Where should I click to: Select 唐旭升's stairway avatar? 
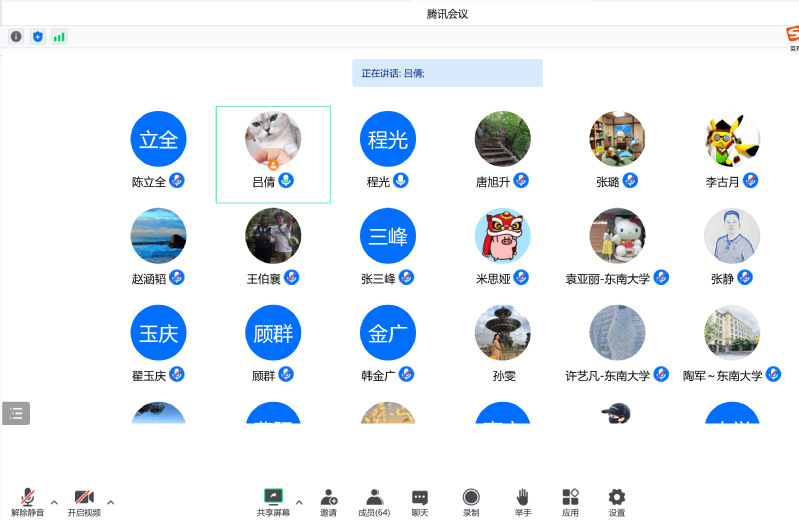pos(502,139)
